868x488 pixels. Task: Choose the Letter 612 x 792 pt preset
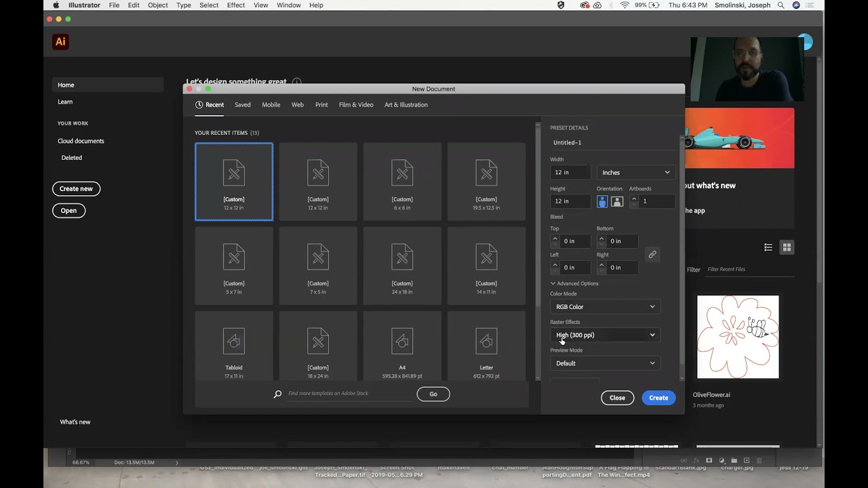click(486, 346)
